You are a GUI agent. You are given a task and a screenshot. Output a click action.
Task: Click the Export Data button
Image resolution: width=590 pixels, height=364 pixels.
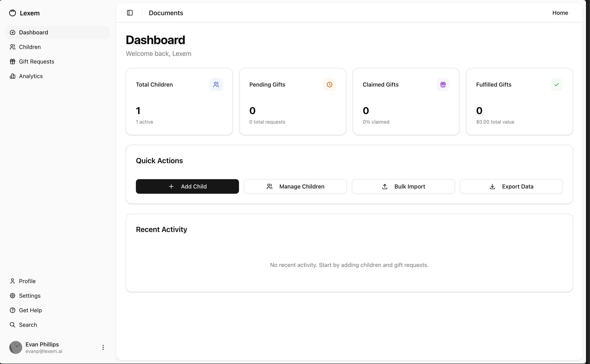click(x=511, y=186)
